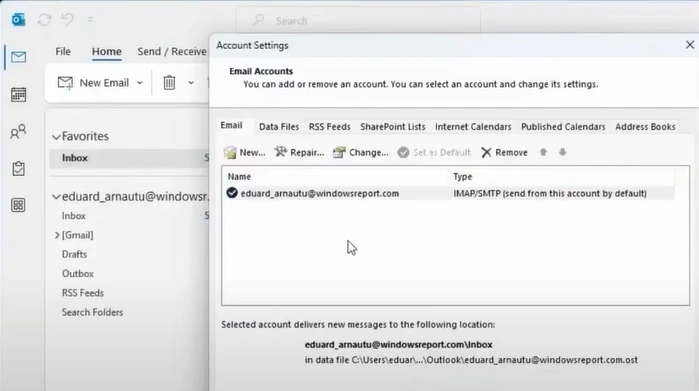Switch to Send / Receive ribbon tab
699x391 pixels.
click(x=172, y=52)
